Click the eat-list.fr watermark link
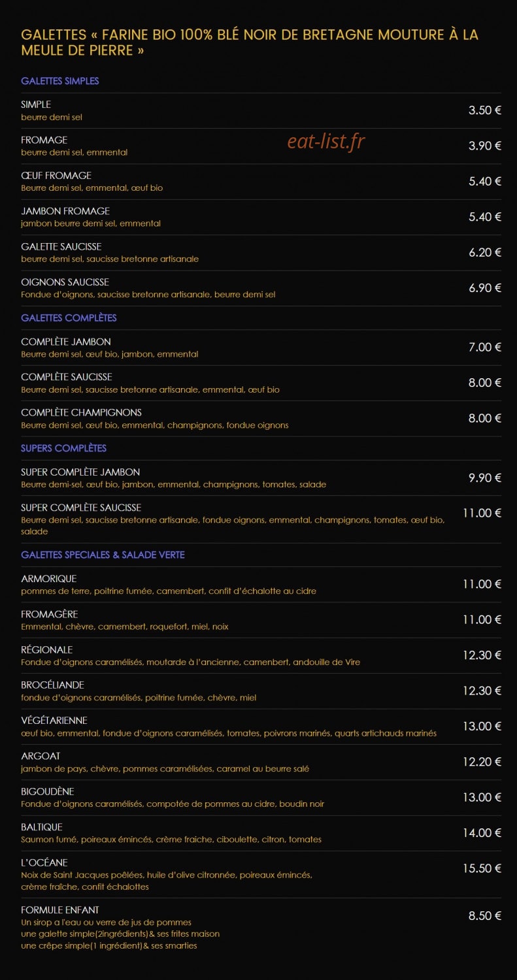The height and width of the screenshot is (980, 517). pyautogui.click(x=325, y=140)
